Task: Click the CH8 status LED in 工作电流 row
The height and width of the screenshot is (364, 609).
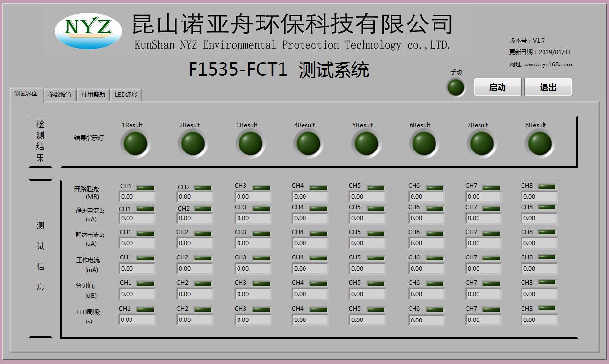Action: click(547, 257)
